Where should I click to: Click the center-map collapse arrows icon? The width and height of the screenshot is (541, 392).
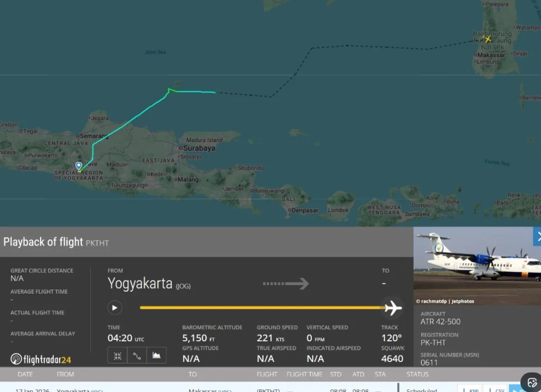tap(117, 356)
